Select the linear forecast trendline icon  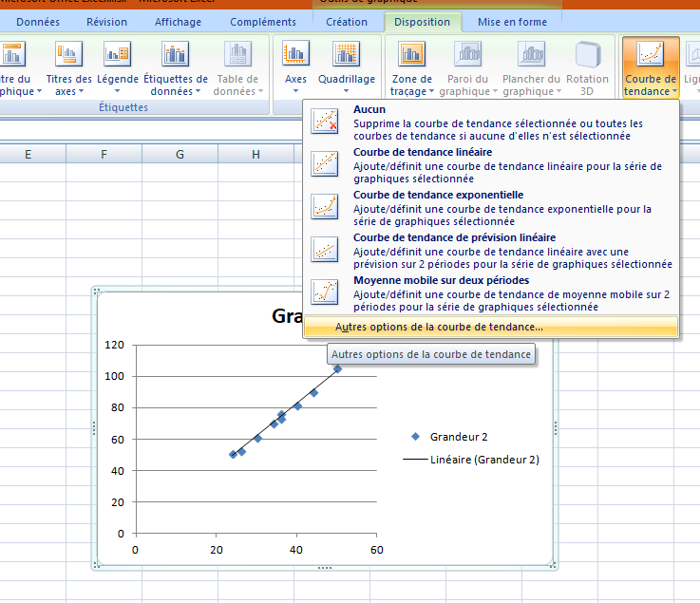pos(325,250)
